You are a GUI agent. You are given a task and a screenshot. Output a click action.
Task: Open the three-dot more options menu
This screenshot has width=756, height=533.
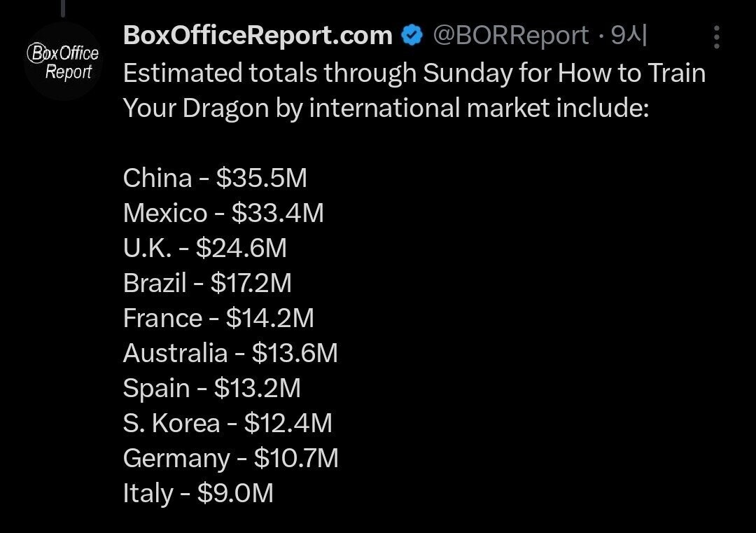[x=716, y=37]
